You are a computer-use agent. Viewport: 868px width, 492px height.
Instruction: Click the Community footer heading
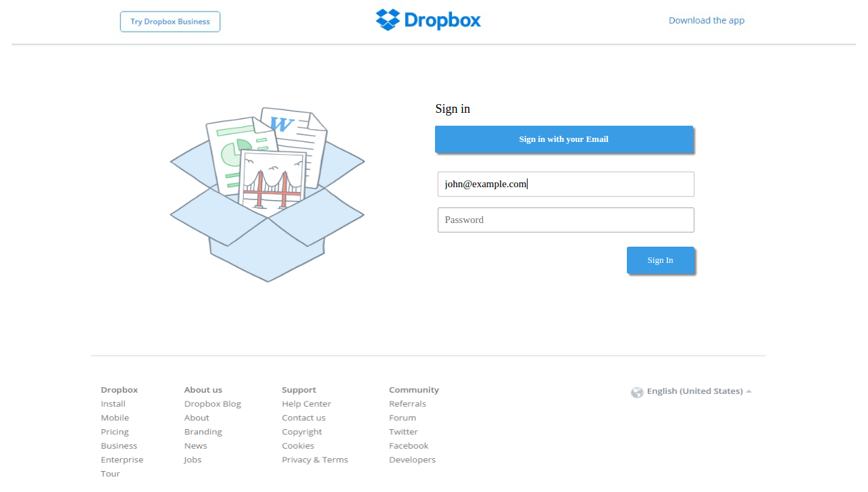(414, 390)
